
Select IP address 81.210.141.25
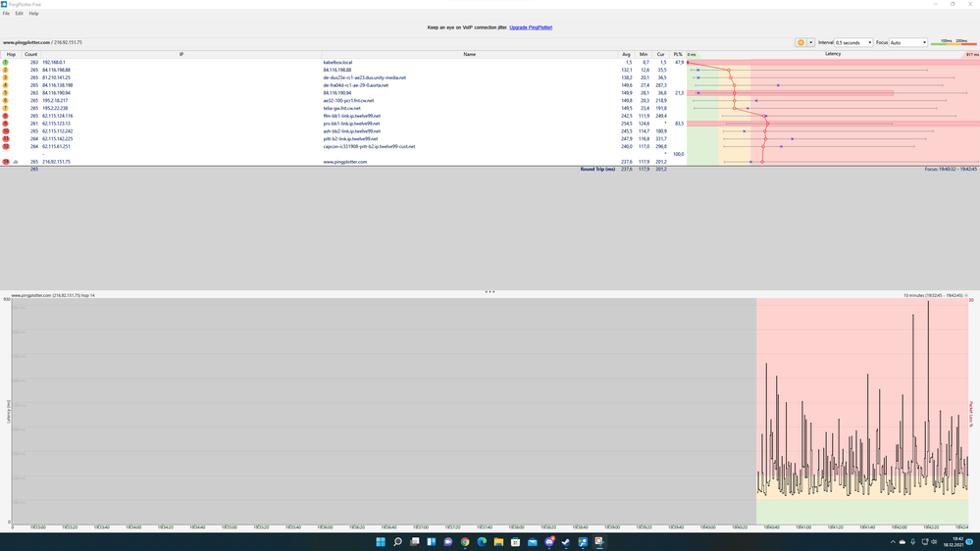tap(56, 77)
